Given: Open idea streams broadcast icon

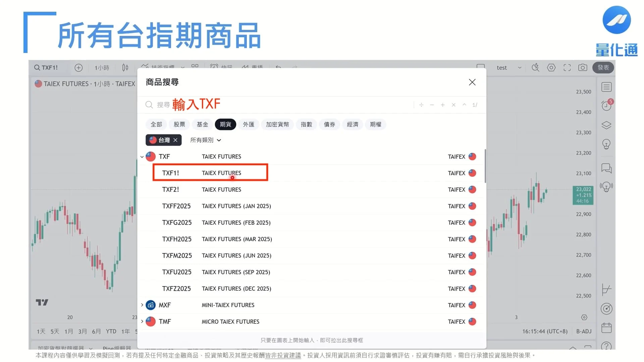Looking at the screenshot, I should [x=606, y=186].
